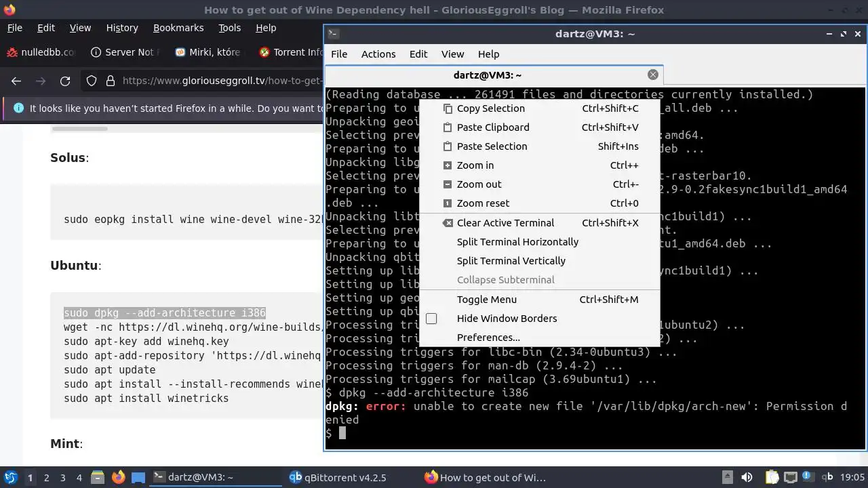Image resolution: width=868 pixels, height=488 pixels.
Task: Open Firefox Help menu
Action: [266, 28]
